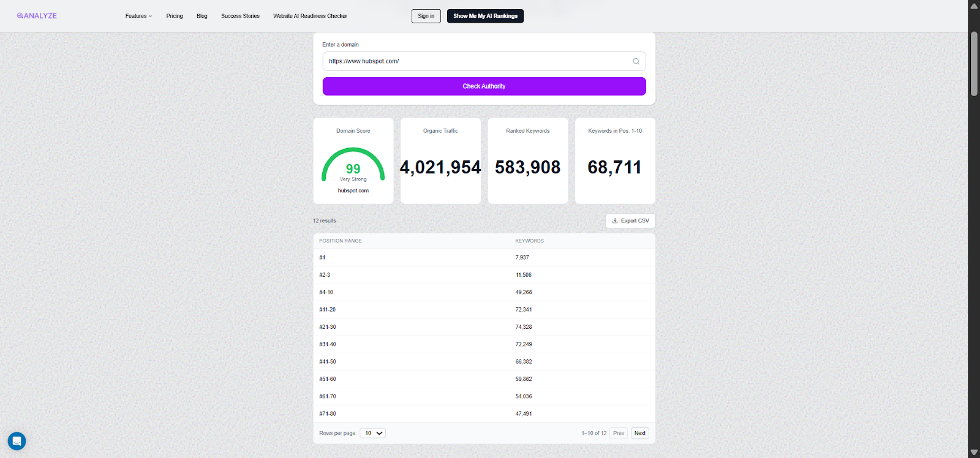Screen dimensions: 980x458
Task: Click keyword count 74,328
Action: pyautogui.click(x=524, y=327)
